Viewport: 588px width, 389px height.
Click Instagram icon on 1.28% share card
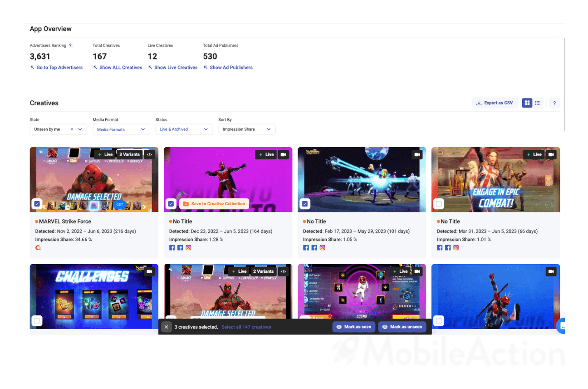pyautogui.click(x=188, y=248)
